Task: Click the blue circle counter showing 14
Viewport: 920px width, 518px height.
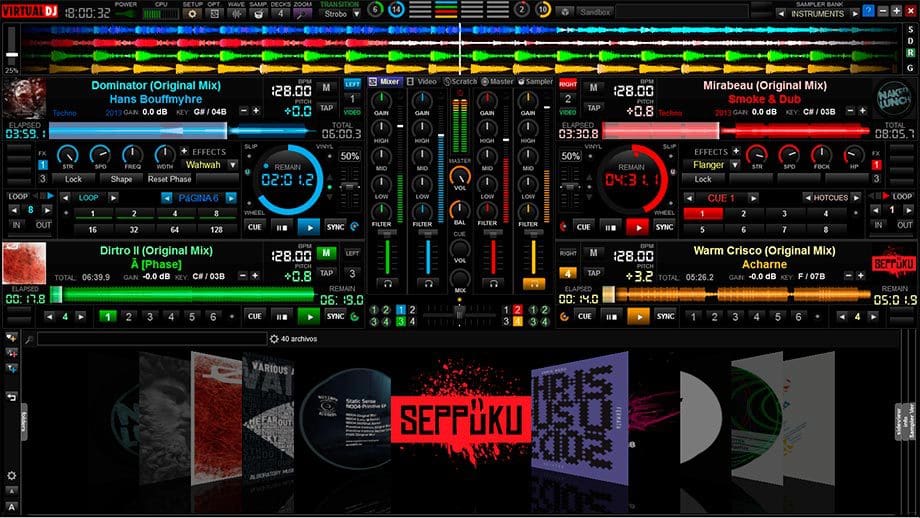Action: (397, 9)
